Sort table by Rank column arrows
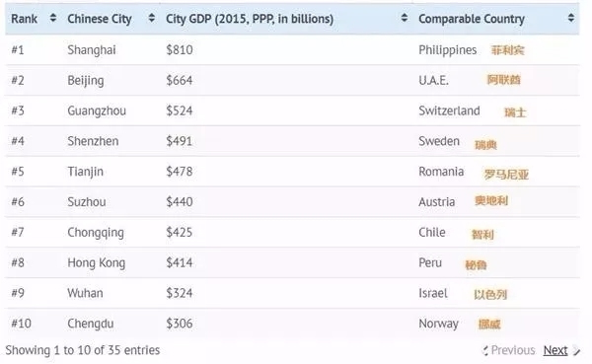This screenshot has height=364, width=592. [x=53, y=18]
